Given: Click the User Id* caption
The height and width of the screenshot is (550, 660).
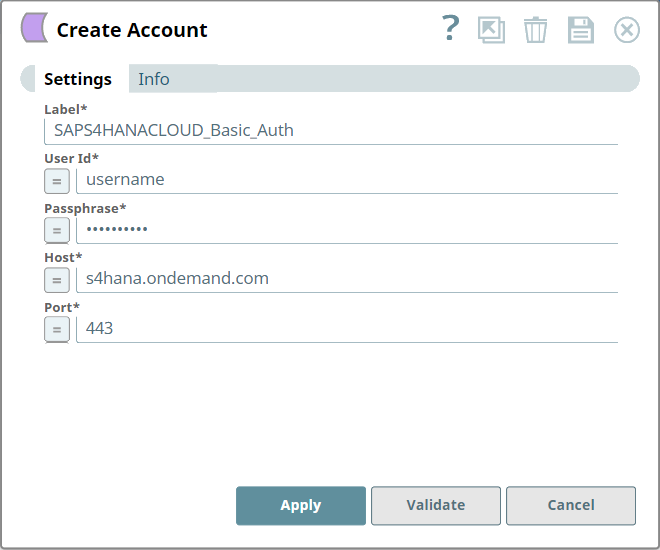Looking at the screenshot, I should [72, 159].
